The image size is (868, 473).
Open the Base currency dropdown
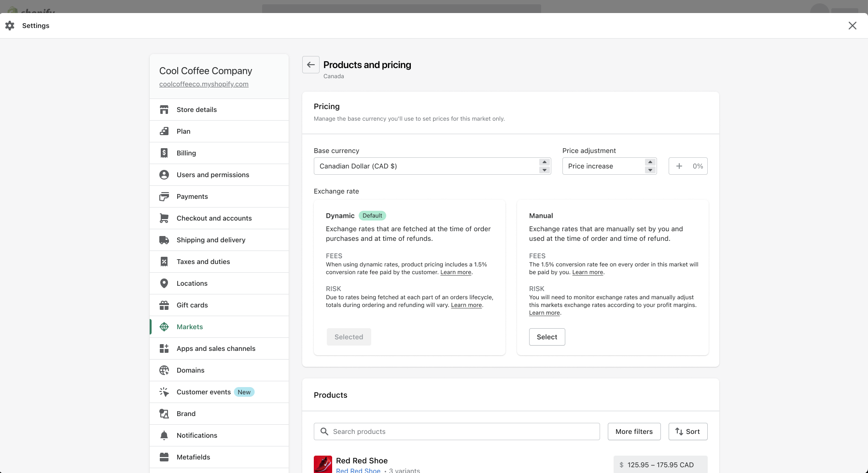432,166
